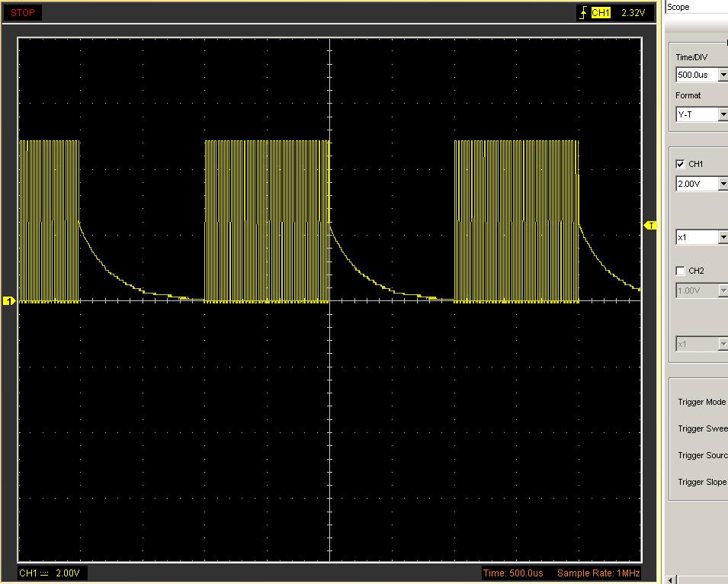Click the panel's horizontal scrollbar left arrow

point(671,579)
